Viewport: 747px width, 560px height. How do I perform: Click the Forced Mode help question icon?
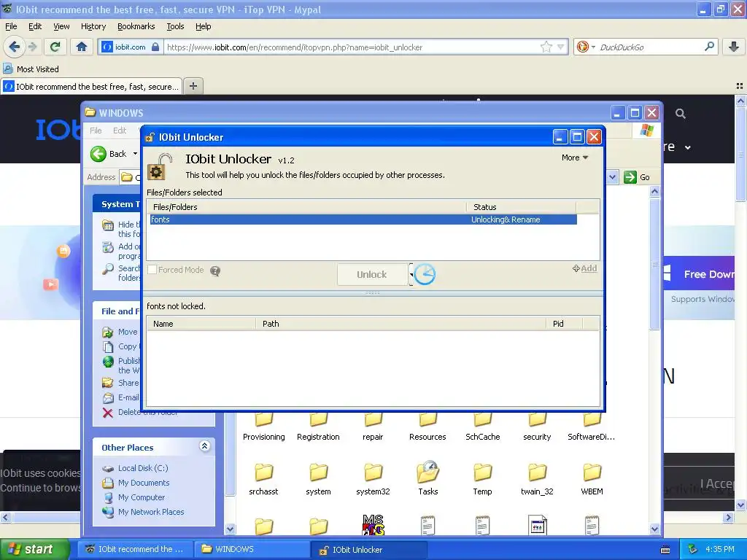(x=215, y=271)
